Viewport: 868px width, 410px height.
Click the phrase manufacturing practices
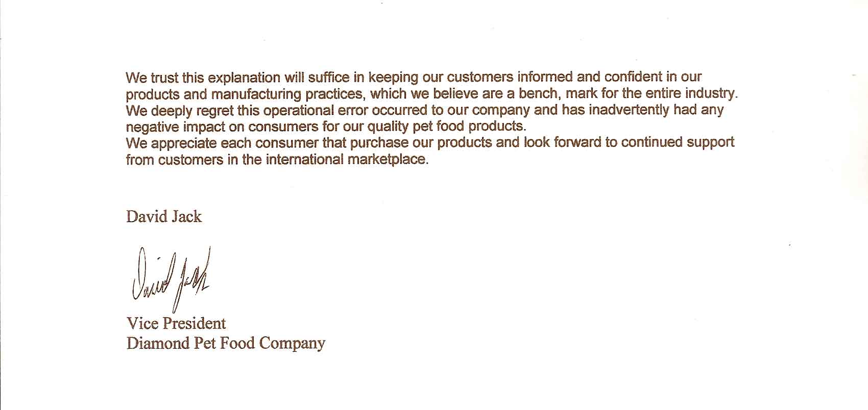(x=288, y=94)
